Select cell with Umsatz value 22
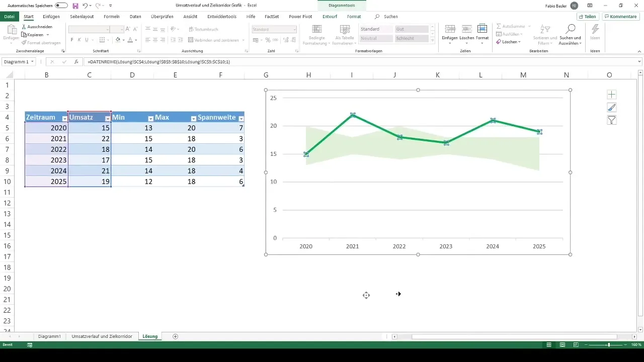The image size is (644, 362). point(89,139)
